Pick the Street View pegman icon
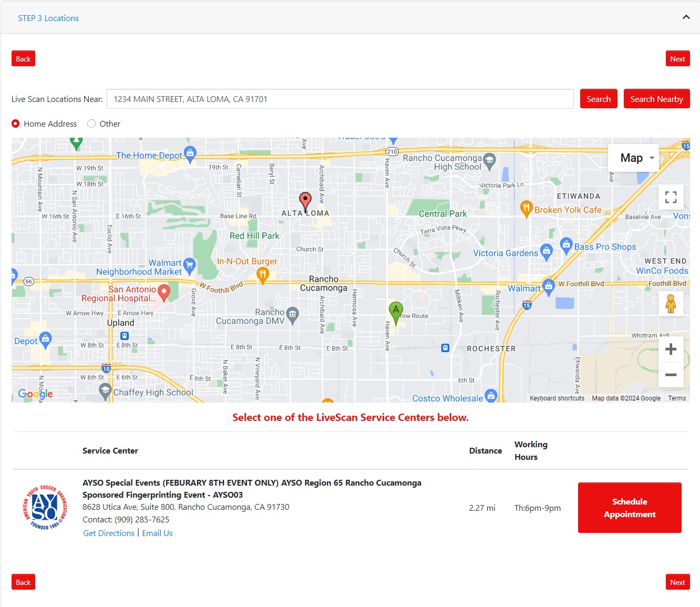 [x=671, y=304]
